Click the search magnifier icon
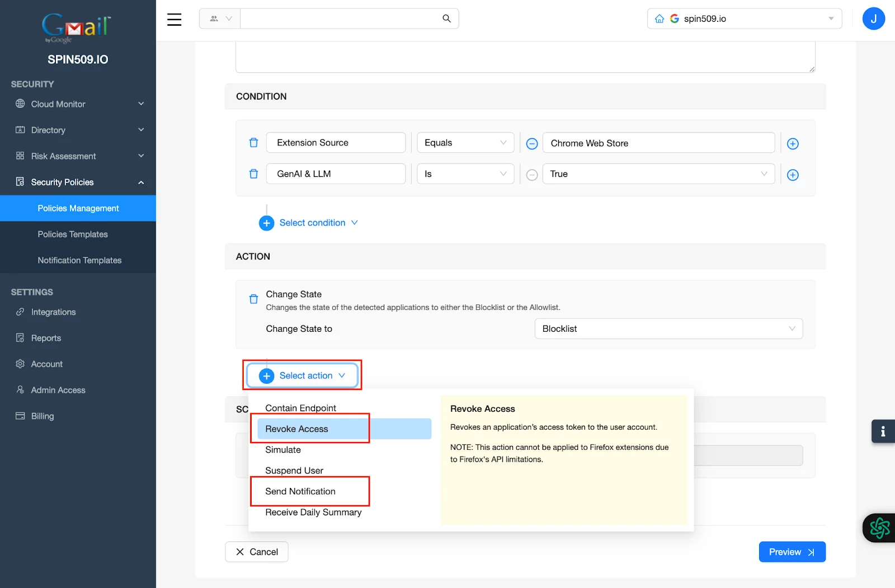Viewport: 895px width, 588px height. [x=446, y=18]
